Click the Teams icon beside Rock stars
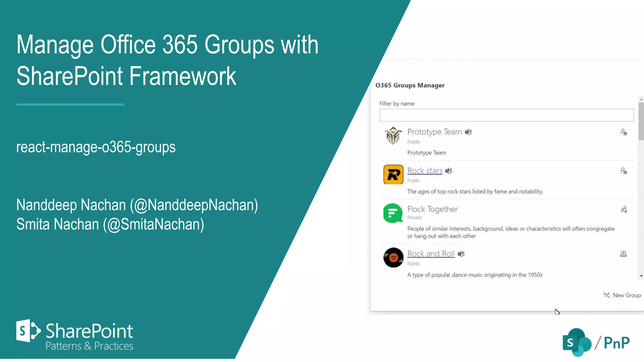Image resolution: width=644 pixels, height=362 pixels. [449, 171]
